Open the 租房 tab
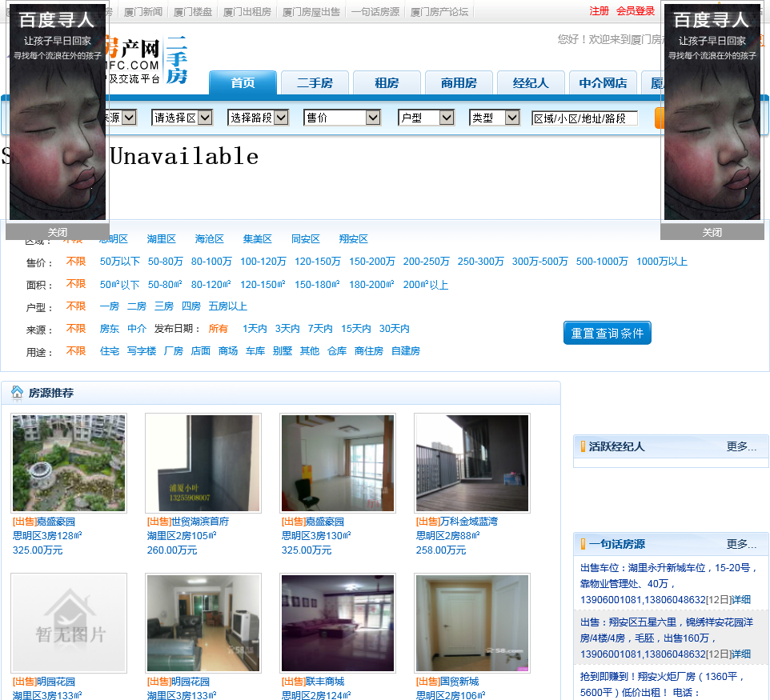The image size is (770, 700). pyautogui.click(x=387, y=82)
